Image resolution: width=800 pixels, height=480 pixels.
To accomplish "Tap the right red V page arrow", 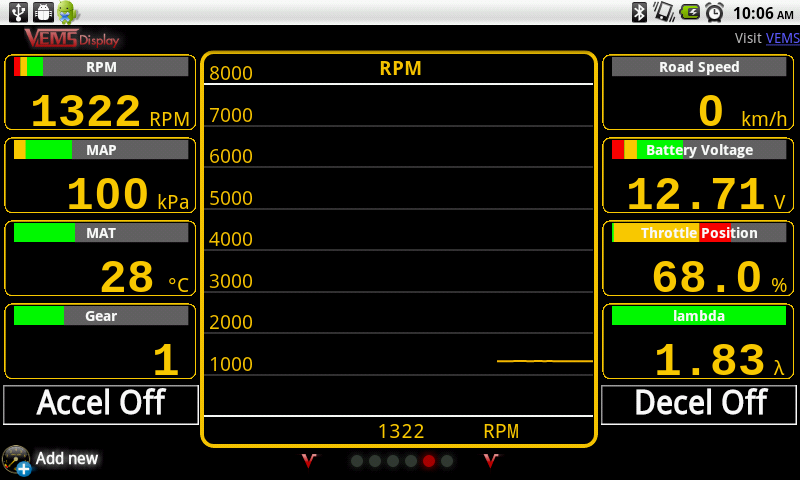I will tap(491, 461).
